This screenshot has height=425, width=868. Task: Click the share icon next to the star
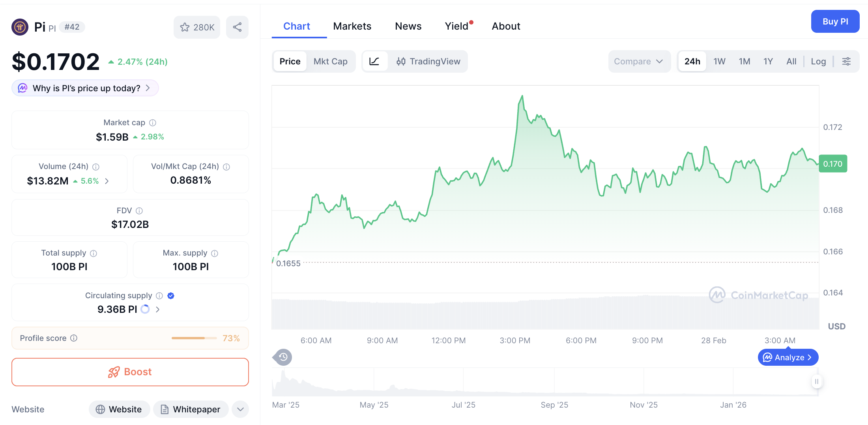(x=237, y=27)
